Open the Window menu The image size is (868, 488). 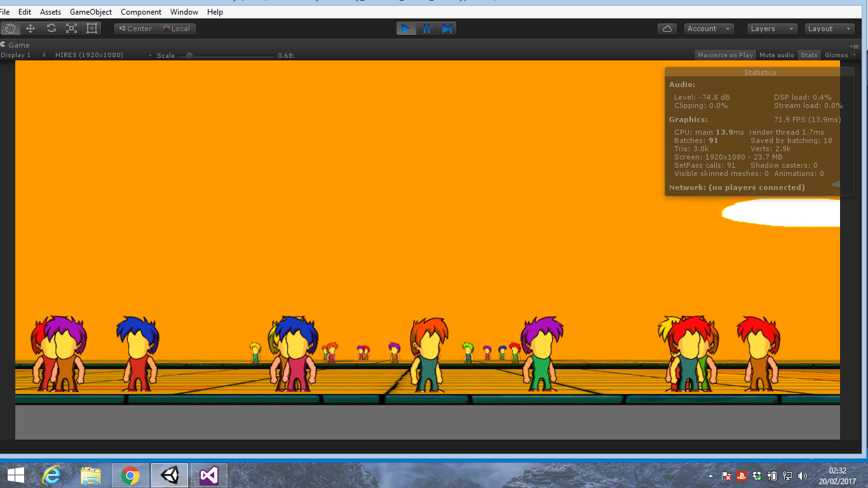pyautogui.click(x=184, y=12)
